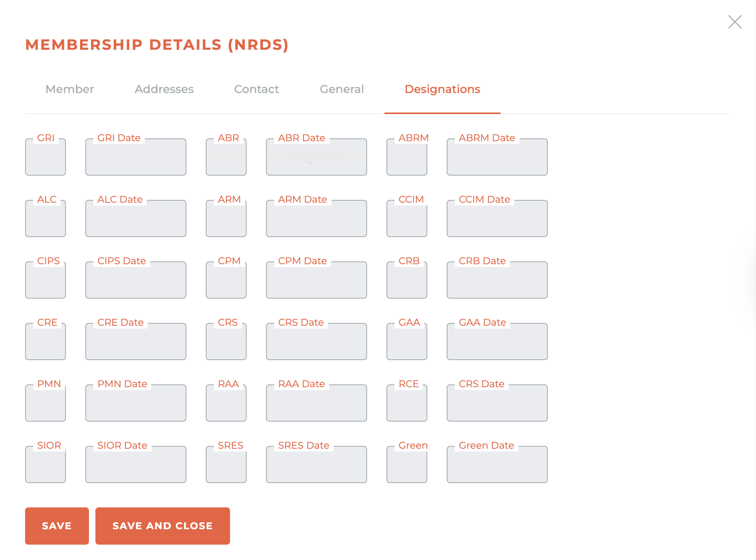The height and width of the screenshot is (560, 756).
Task: Check the SIOR designation box
Action: (x=45, y=464)
